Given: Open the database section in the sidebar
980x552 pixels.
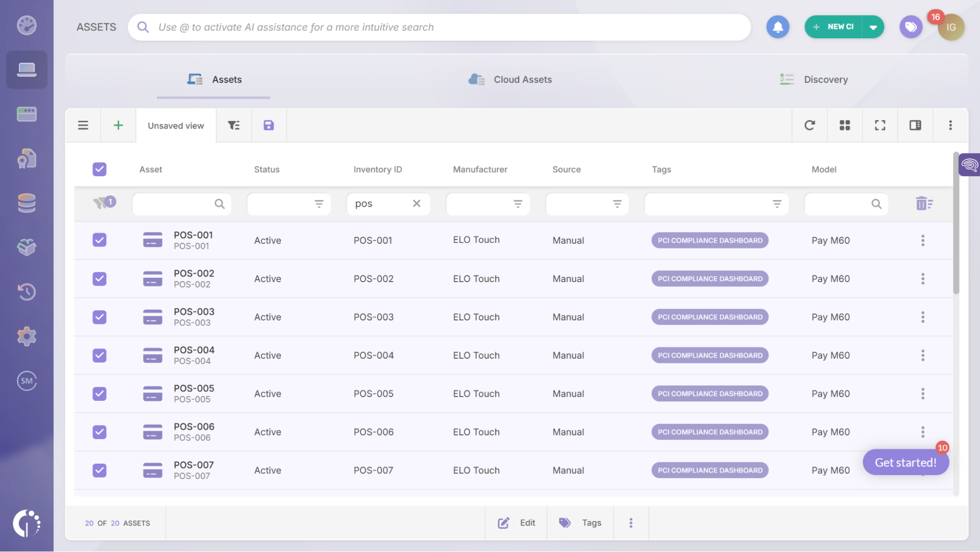Looking at the screenshot, I should tap(26, 203).
